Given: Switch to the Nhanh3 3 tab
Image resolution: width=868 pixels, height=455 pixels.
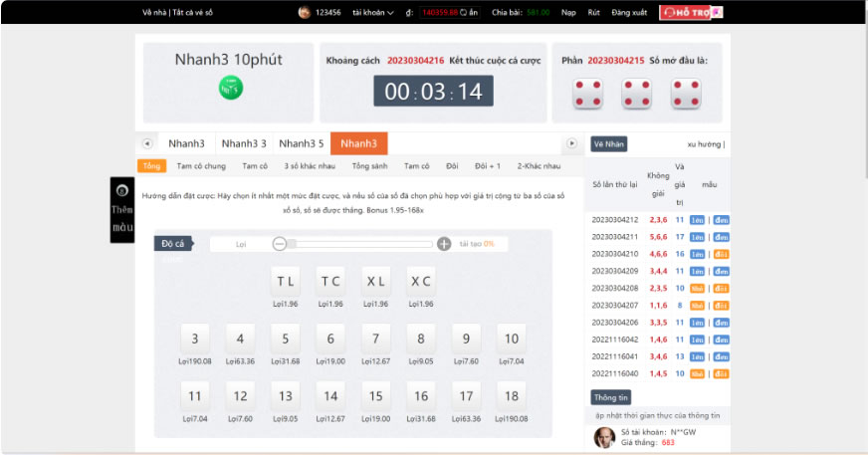Looking at the screenshot, I should [244, 143].
